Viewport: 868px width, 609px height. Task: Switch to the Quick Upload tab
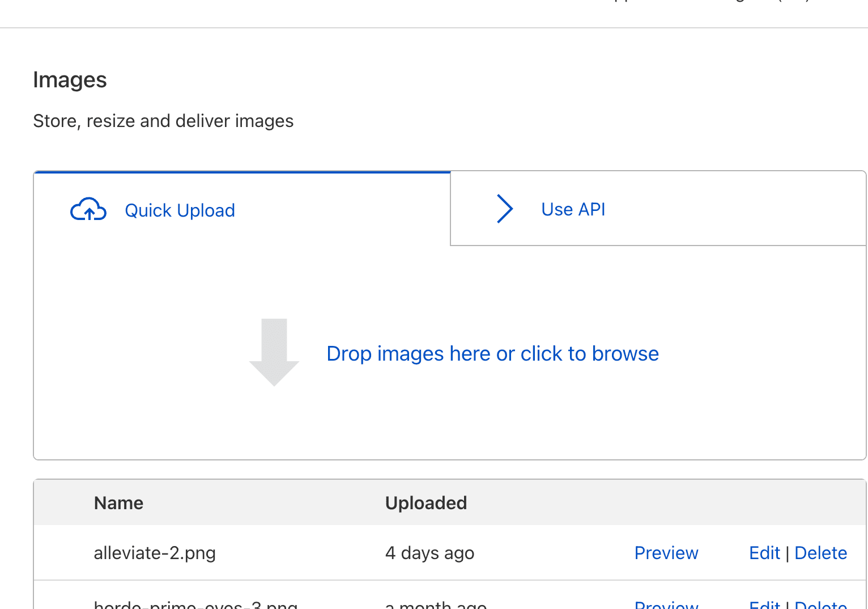coord(180,210)
